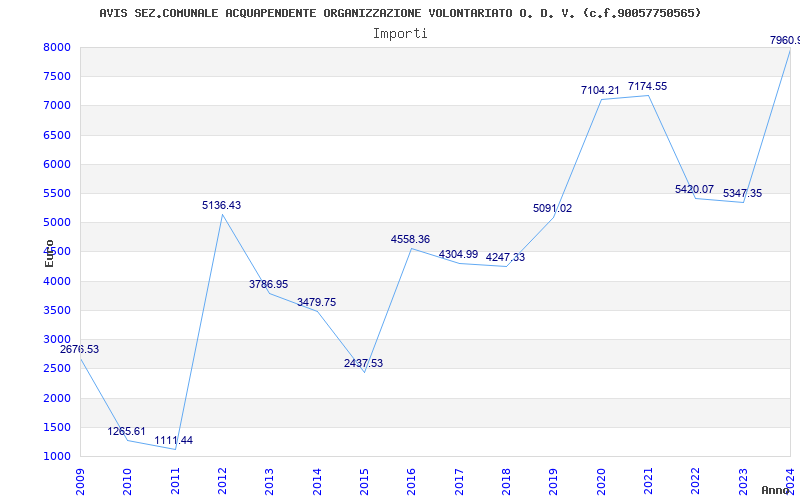Click x-axis year 2015
Screen dimensions: 800x500
pyautogui.click(x=364, y=481)
